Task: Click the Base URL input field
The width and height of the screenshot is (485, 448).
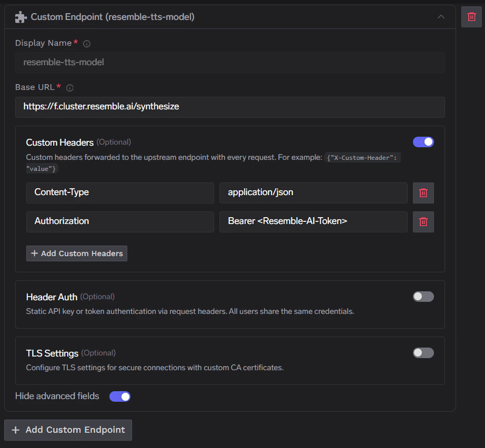Action: point(230,107)
